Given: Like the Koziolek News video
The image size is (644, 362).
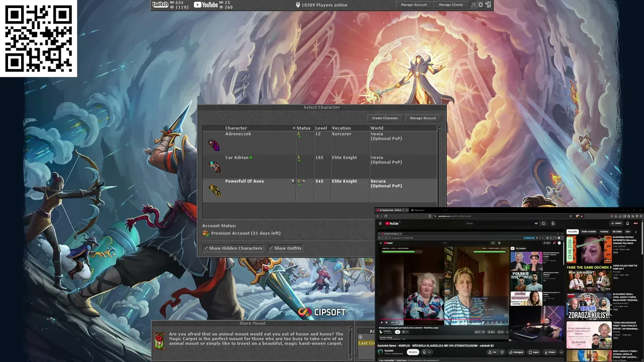Looking at the screenshot, I should click(x=492, y=352).
